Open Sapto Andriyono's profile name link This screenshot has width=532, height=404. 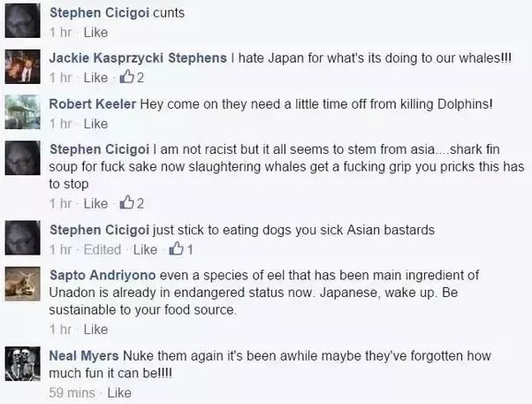pos(103,275)
